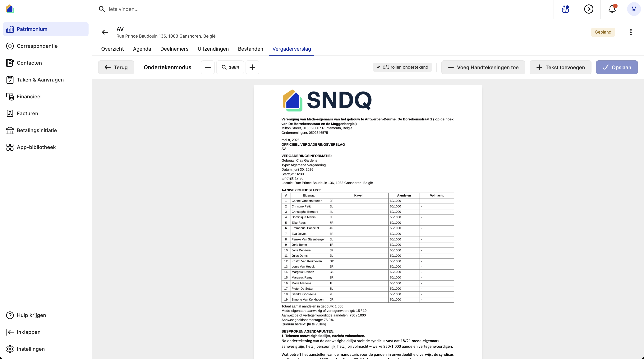Click 'OFFICIEEL VERGADERINGSVERSLAG' heading
644x359 pixels.
313,145
